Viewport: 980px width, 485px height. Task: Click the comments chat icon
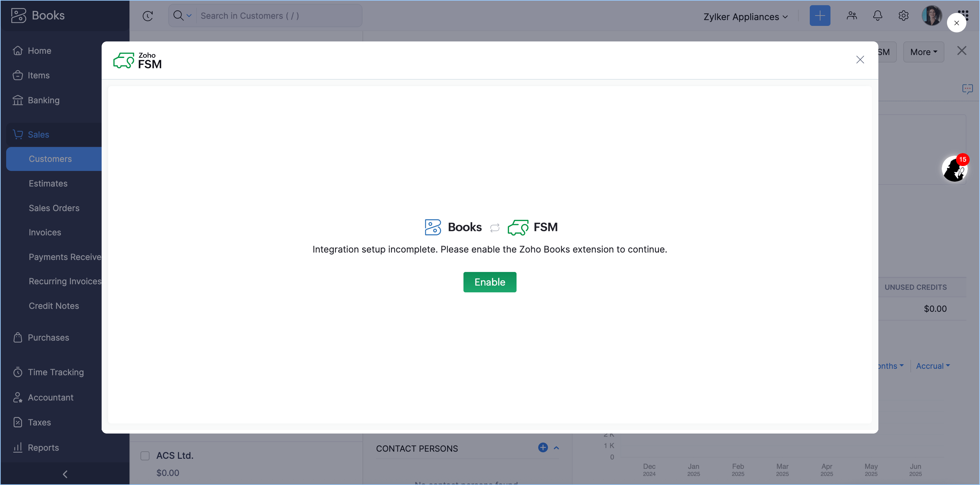[967, 89]
